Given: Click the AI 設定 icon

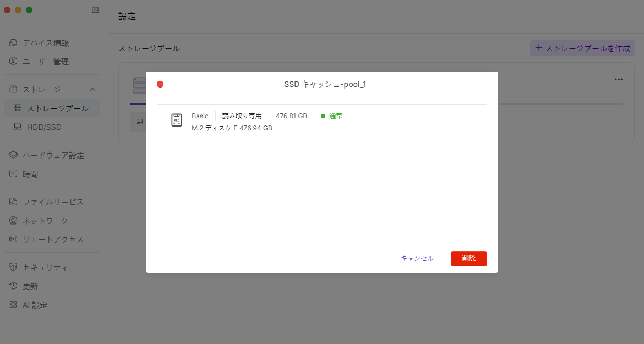Looking at the screenshot, I should [x=14, y=305].
